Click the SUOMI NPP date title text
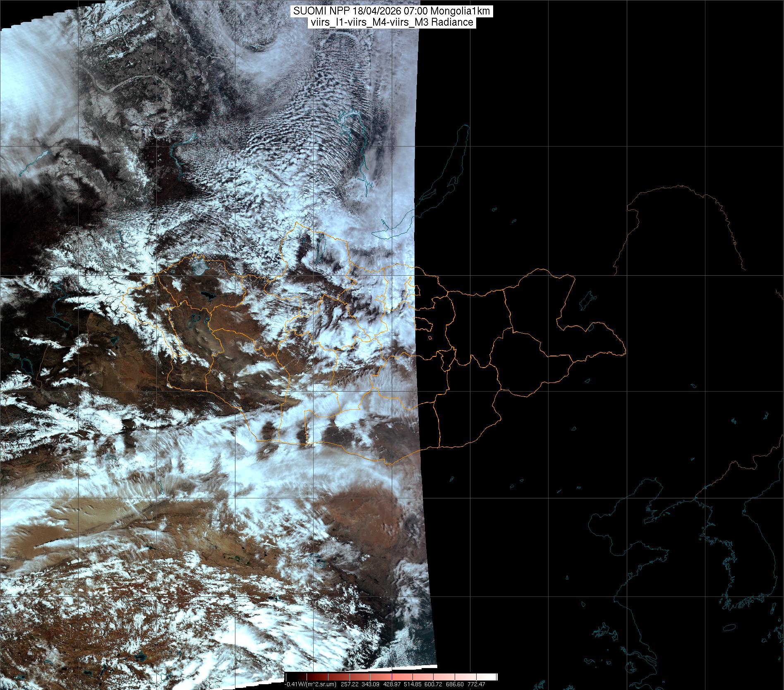Viewport: 784px width, 690px height. (x=391, y=11)
